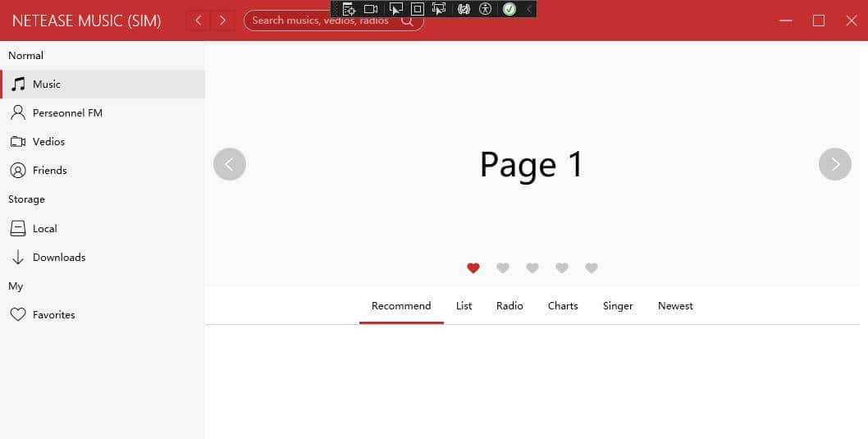868x439 pixels.
Task: Jump to the fifth heart page indicator
Action: 592,268
